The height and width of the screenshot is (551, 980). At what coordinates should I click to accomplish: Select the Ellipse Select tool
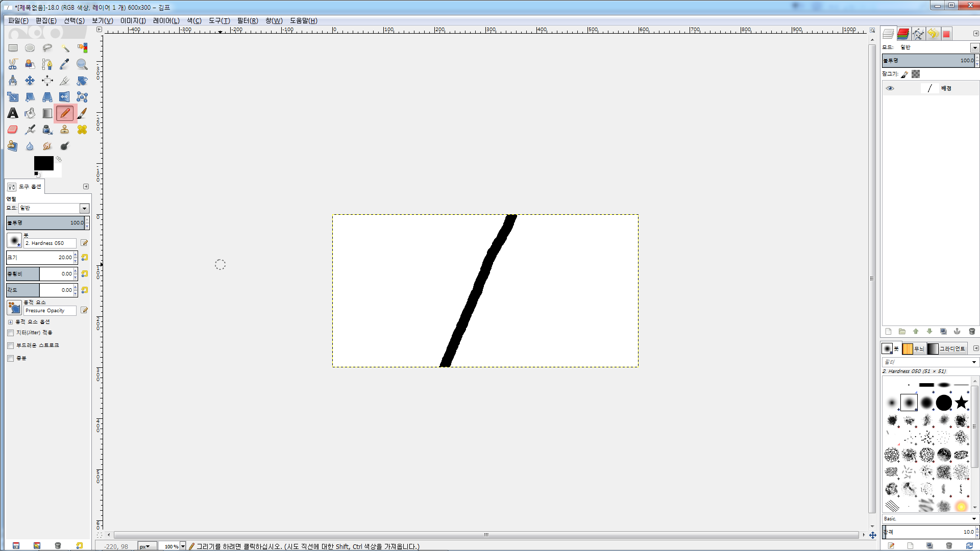click(x=30, y=48)
